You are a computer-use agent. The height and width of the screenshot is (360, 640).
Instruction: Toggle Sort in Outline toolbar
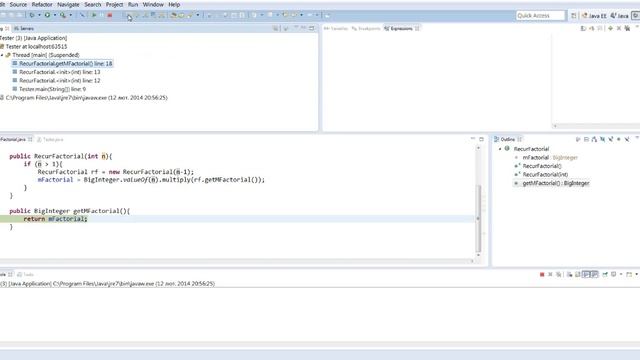click(x=594, y=140)
